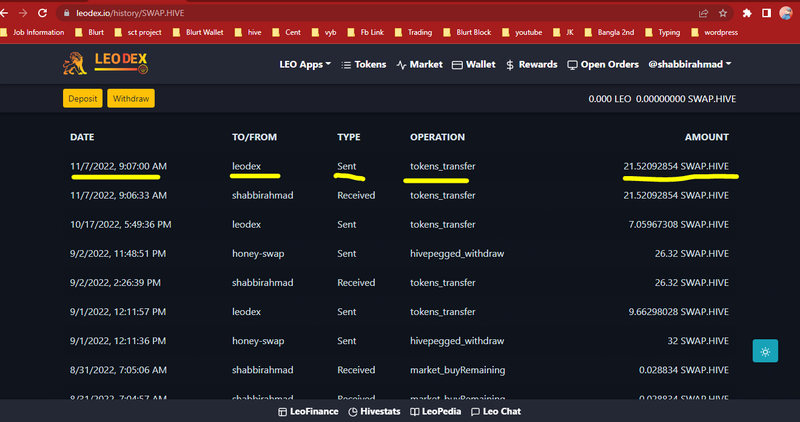This screenshot has height=422, width=800.
Task: Open the Tokens page
Action: (363, 64)
